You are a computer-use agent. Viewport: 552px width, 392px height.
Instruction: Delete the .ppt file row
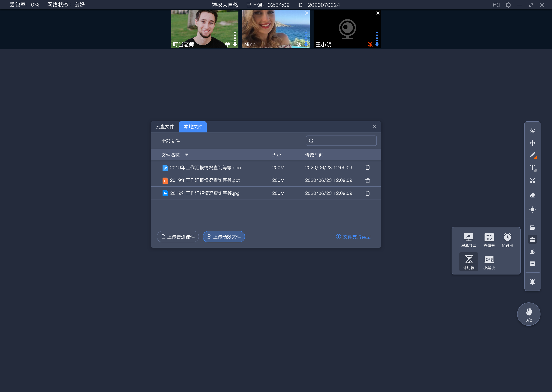(367, 180)
